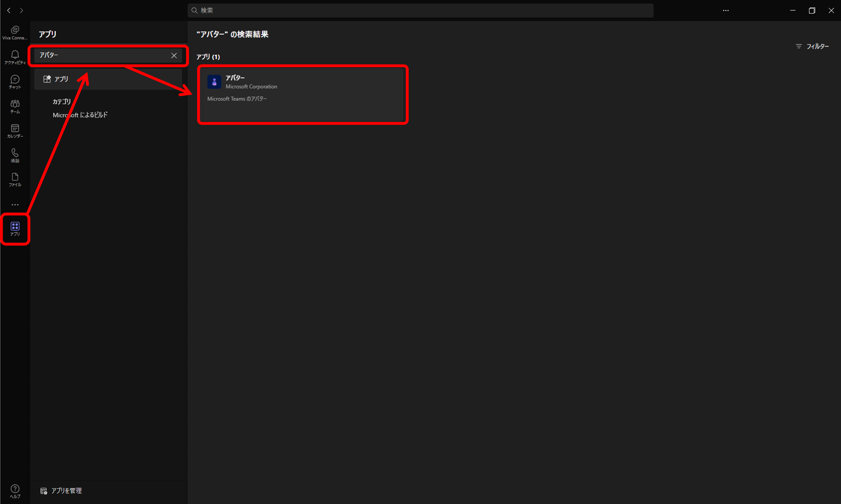
Task: Click the アバター app purple icon
Action: pyautogui.click(x=214, y=82)
